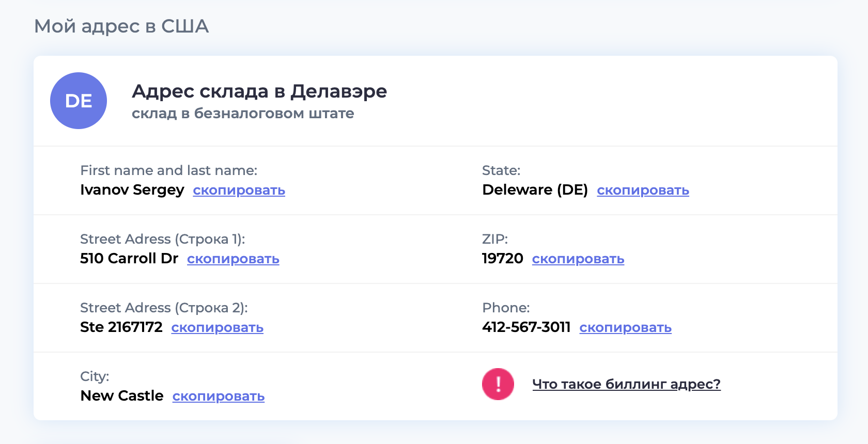868x444 pixels.
Task: Copy the city New Castle
Action: tap(218, 397)
